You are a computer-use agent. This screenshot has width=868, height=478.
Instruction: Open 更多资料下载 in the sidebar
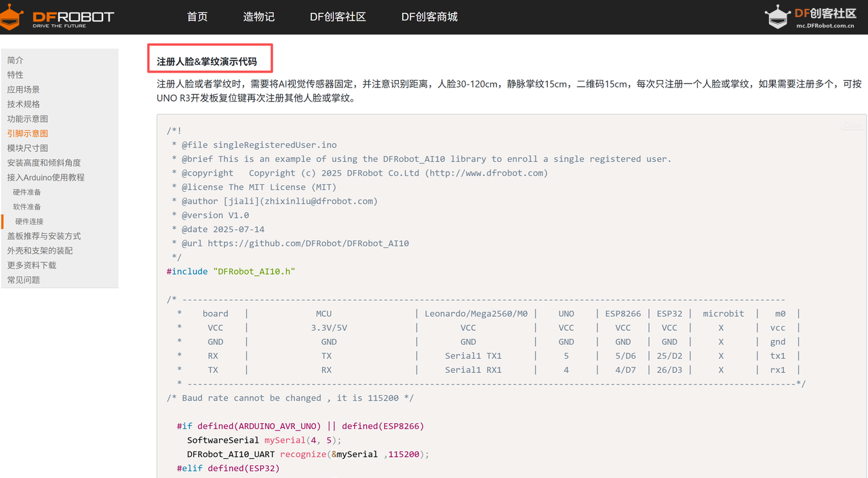coord(31,265)
